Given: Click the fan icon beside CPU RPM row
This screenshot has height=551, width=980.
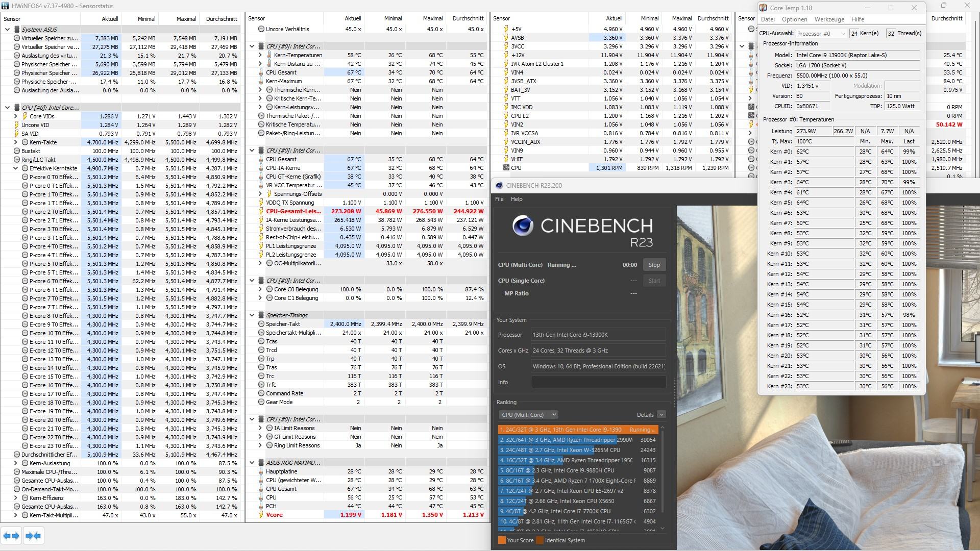Looking at the screenshot, I should tap(506, 168).
